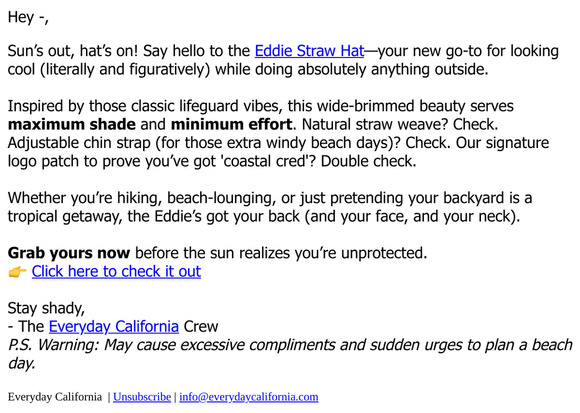Click the pointing hand emoji icon
The height and width of the screenshot is (413, 580).
[17, 272]
